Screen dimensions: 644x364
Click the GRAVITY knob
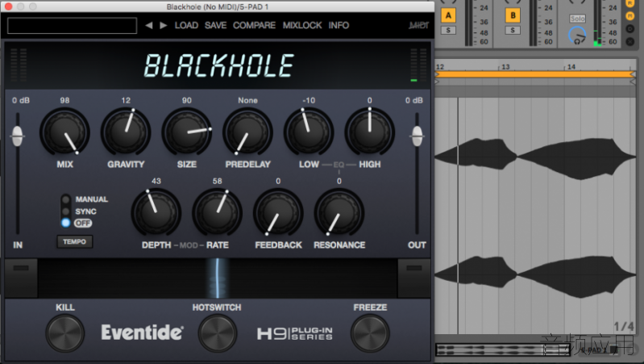click(x=126, y=132)
